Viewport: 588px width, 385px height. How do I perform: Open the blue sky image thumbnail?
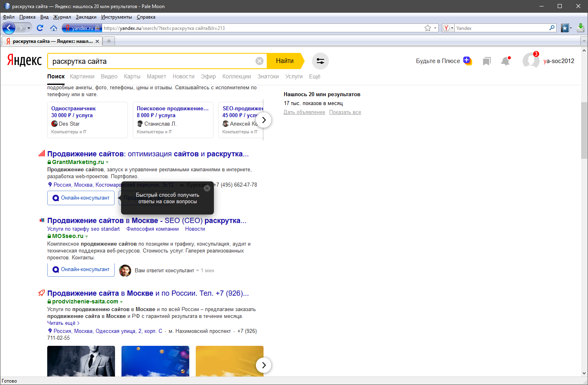(155, 361)
